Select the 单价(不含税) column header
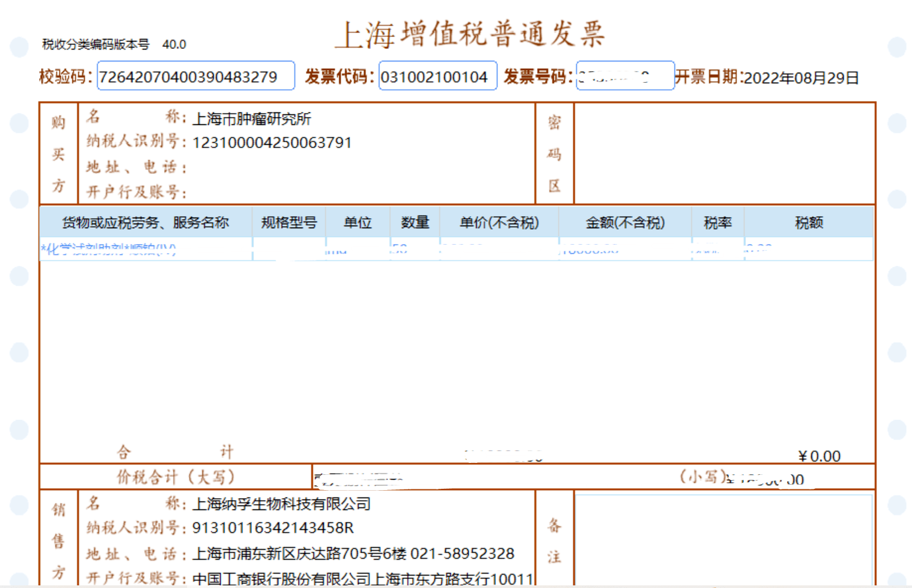The height and width of the screenshot is (588, 912). [x=499, y=223]
